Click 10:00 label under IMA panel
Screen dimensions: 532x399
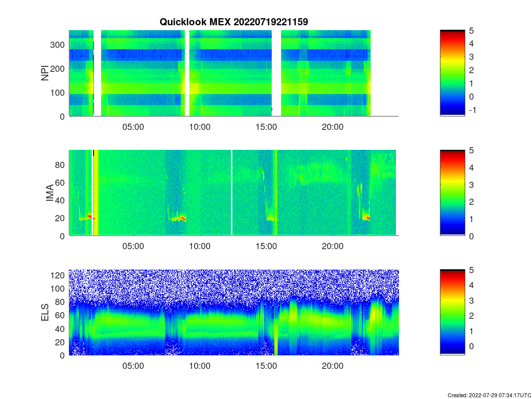click(x=199, y=246)
